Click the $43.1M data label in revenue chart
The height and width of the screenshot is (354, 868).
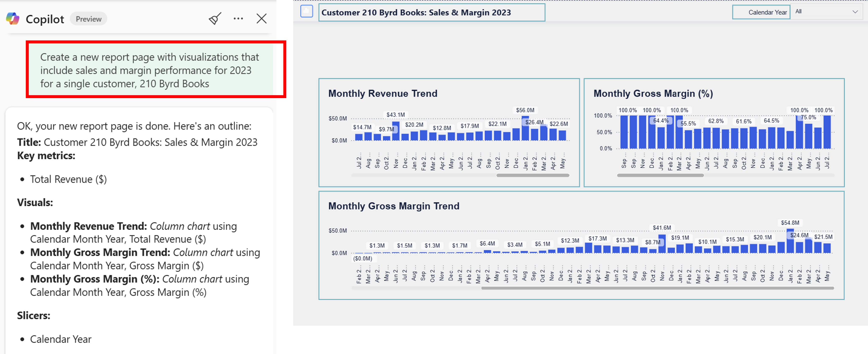[x=396, y=115]
